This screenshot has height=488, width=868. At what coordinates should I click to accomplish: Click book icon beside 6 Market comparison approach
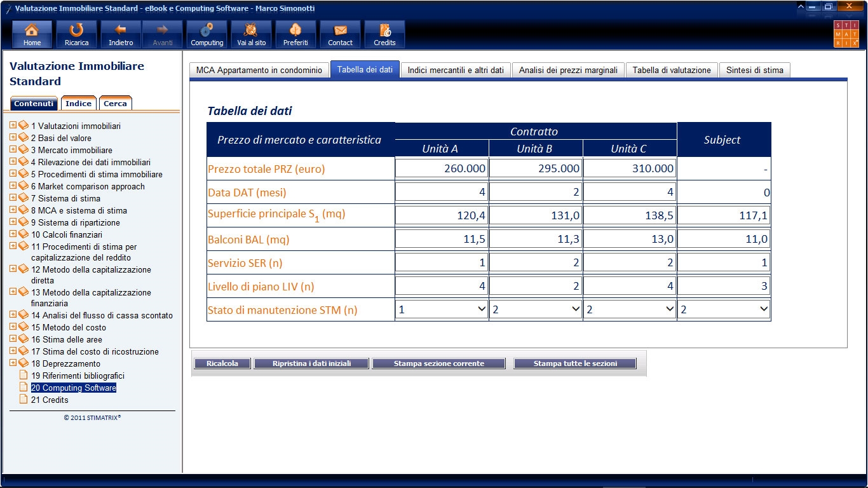click(x=24, y=186)
